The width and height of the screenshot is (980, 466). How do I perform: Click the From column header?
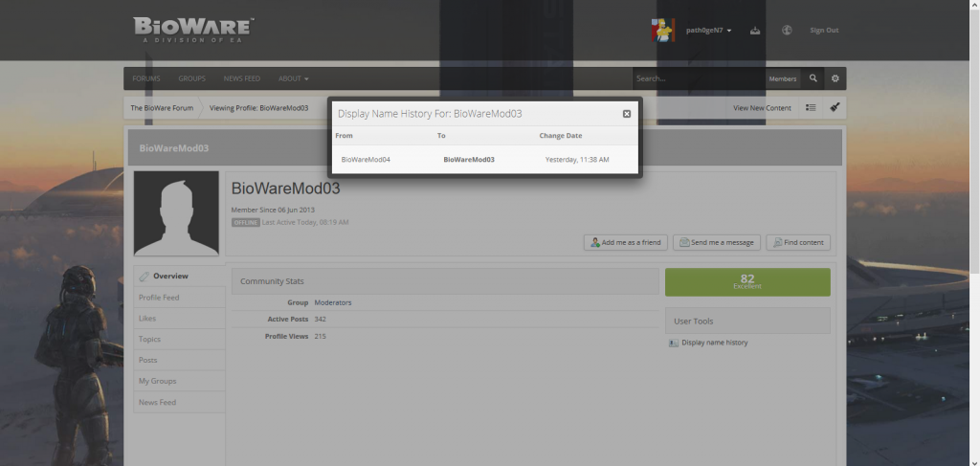(x=344, y=136)
